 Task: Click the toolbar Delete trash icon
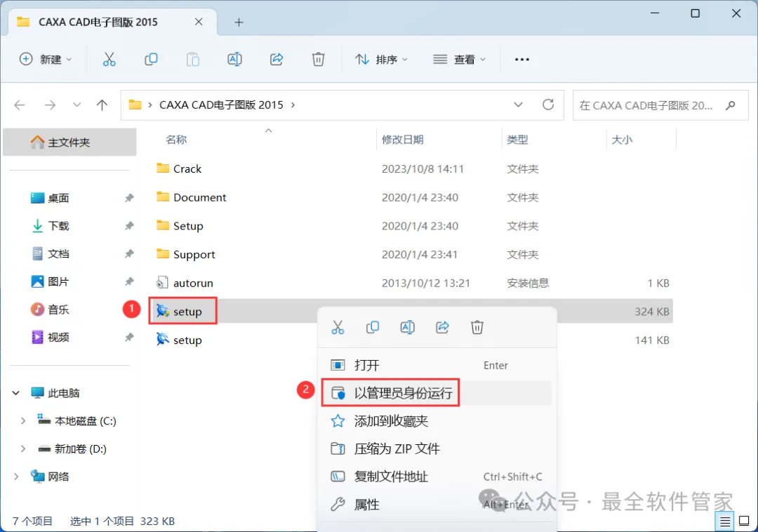[x=318, y=60]
